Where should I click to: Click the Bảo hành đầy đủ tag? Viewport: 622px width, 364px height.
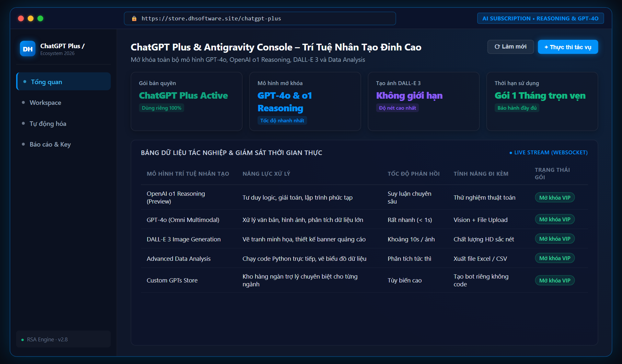(517, 108)
